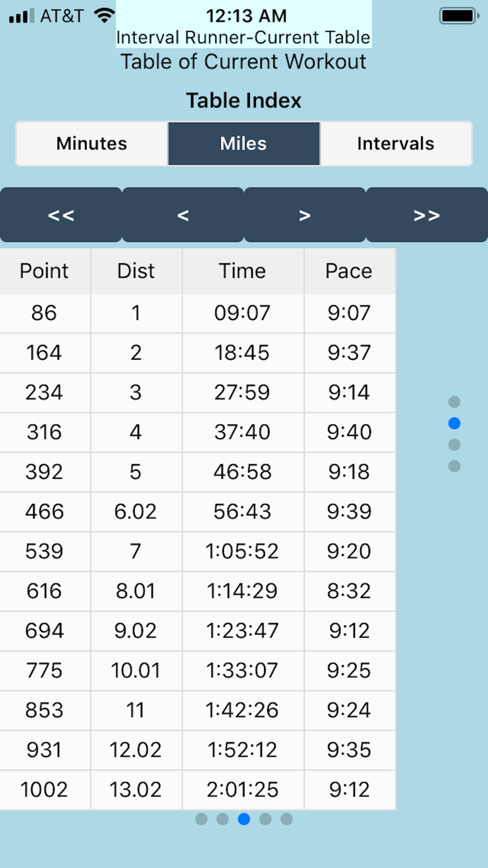
Task: Jump to first page with << button
Action: point(61,215)
